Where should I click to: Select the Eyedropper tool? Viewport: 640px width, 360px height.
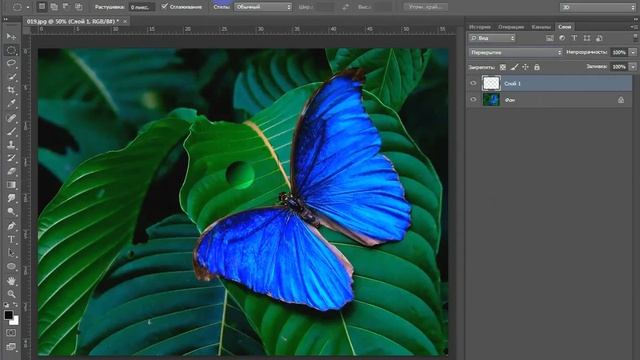11,103
